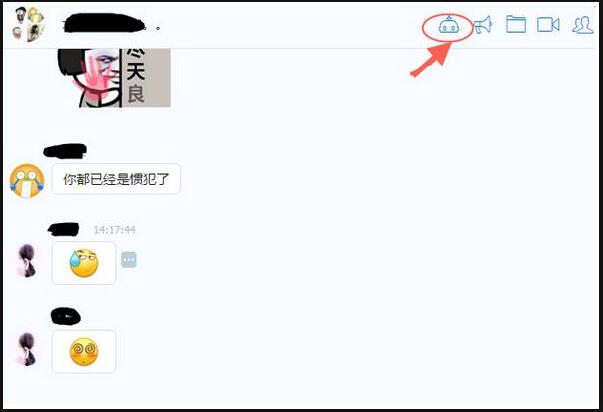Click the 14:17:44 message timestamp
The height and width of the screenshot is (412, 603).
(x=114, y=230)
